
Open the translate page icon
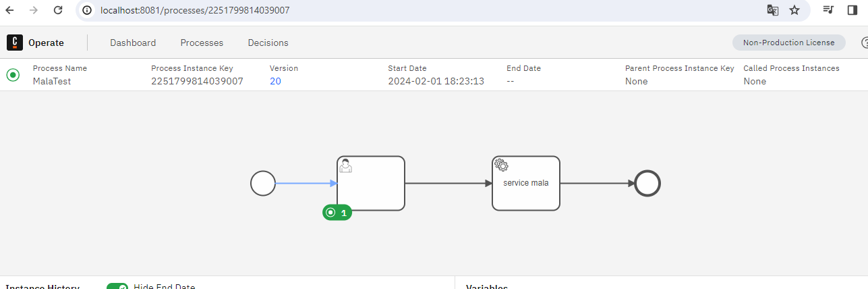click(x=773, y=10)
